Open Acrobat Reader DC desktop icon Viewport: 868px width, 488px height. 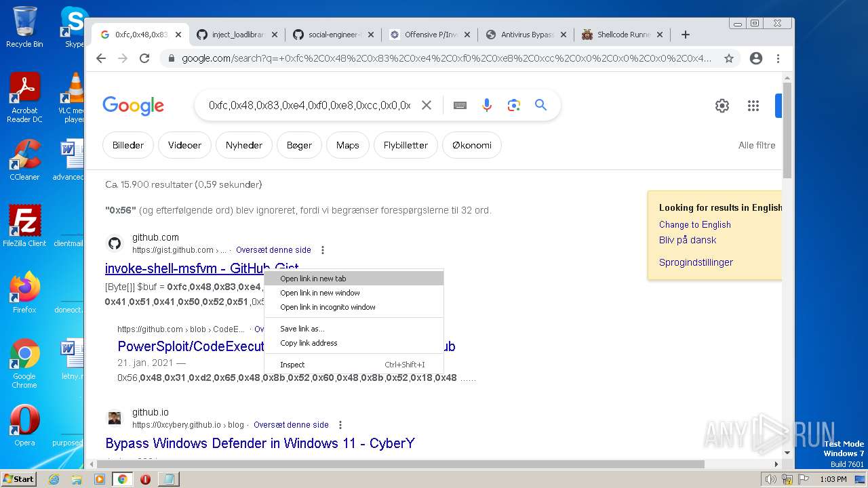(24, 98)
